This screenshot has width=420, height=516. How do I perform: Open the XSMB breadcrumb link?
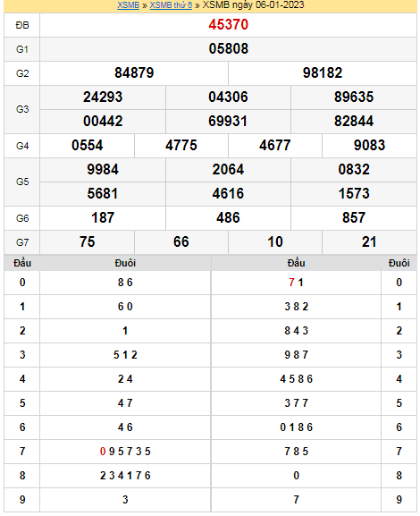click(x=129, y=5)
